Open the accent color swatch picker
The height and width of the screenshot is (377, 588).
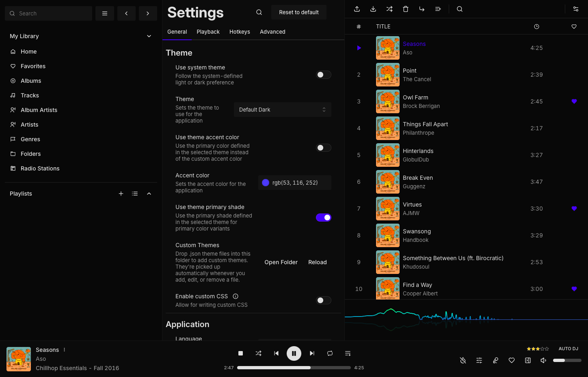pos(266,183)
